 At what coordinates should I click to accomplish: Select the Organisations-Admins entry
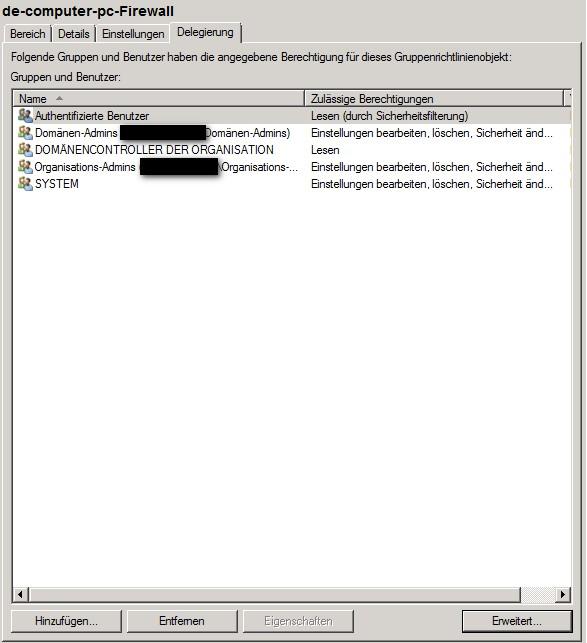[292, 167]
